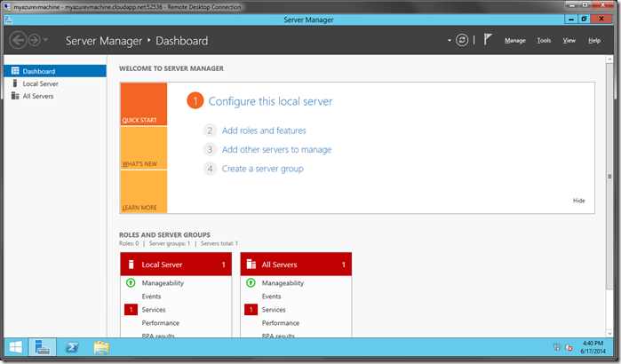Click the step 2 circle icon
This screenshot has height=364, width=621.
[210, 131]
